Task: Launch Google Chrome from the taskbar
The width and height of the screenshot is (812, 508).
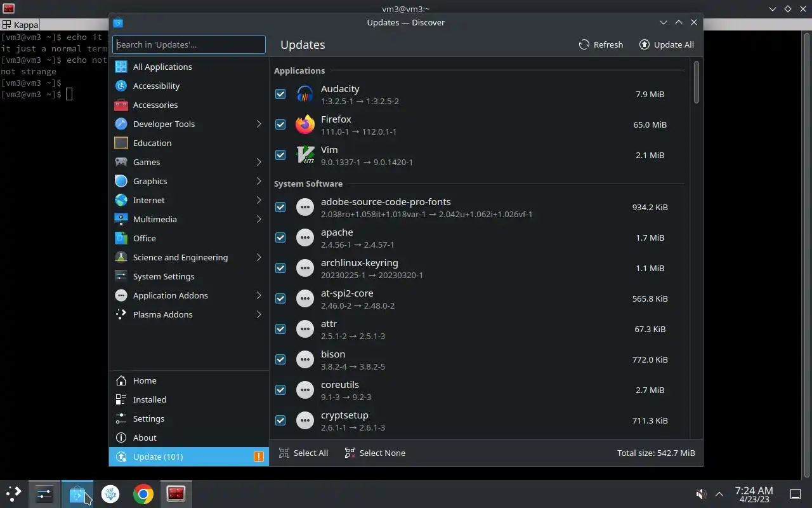Action: (x=143, y=493)
